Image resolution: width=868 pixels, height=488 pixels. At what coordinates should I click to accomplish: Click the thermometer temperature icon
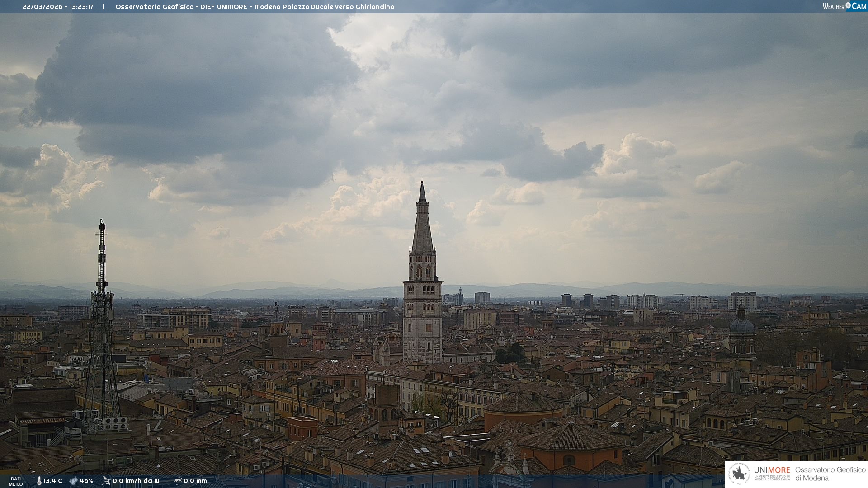[x=39, y=481]
